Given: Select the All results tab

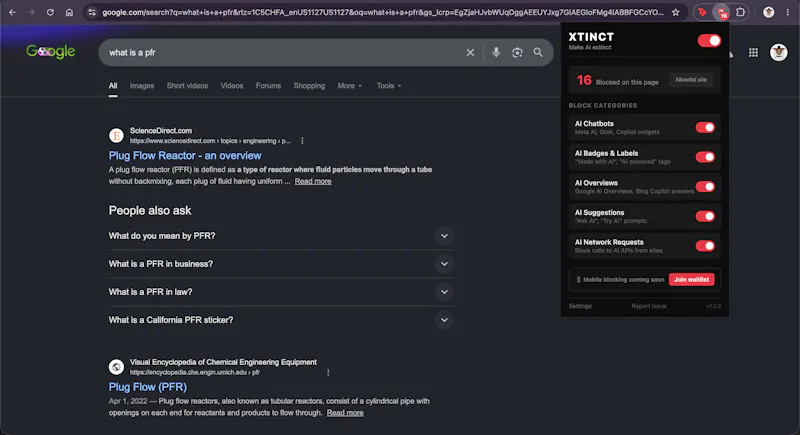Looking at the screenshot, I should coord(113,86).
